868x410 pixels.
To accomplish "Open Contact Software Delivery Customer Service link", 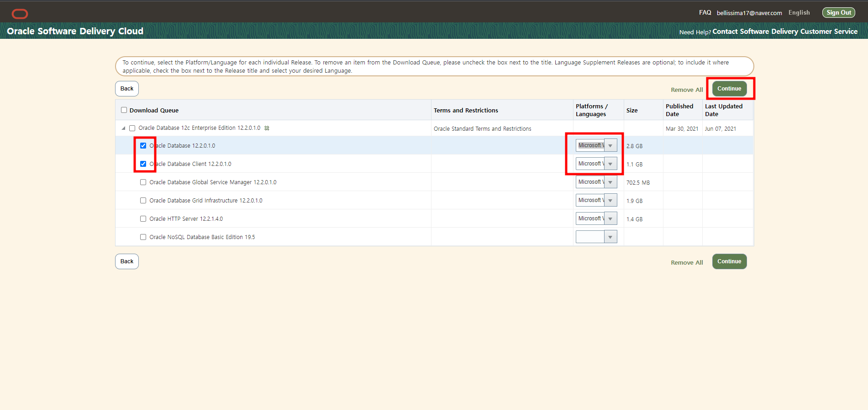I will click(x=785, y=32).
